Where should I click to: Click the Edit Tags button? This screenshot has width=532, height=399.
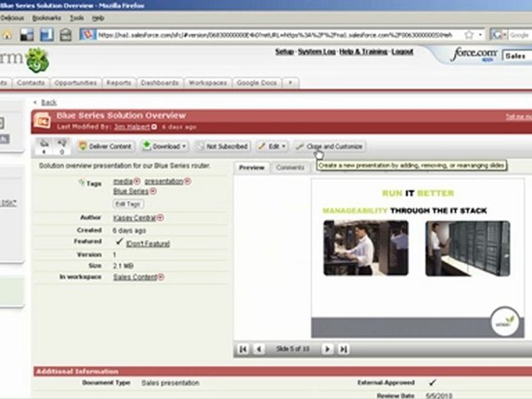(x=128, y=204)
